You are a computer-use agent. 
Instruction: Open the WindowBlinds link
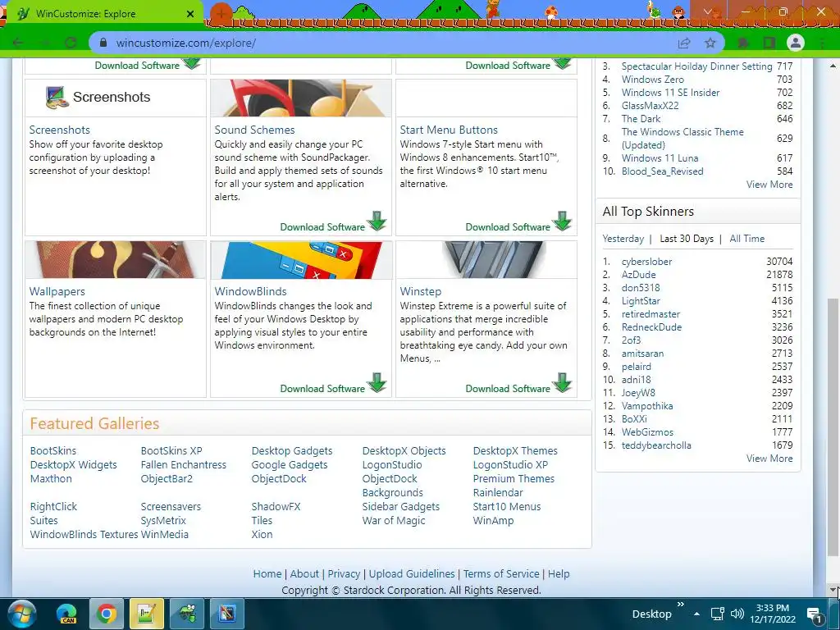pos(250,292)
